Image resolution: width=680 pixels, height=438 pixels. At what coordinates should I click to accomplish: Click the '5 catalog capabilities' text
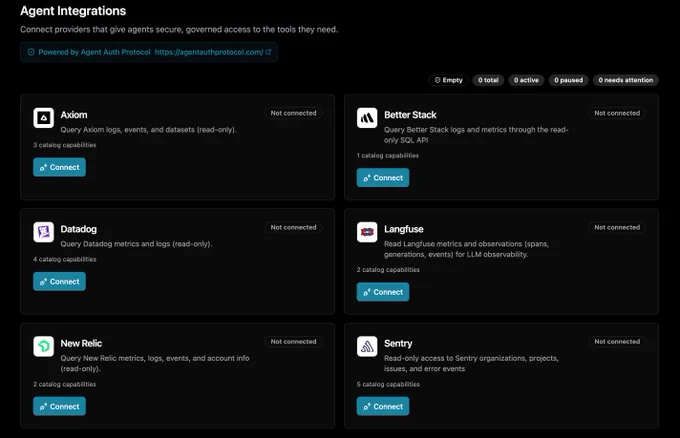click(388, 384)
